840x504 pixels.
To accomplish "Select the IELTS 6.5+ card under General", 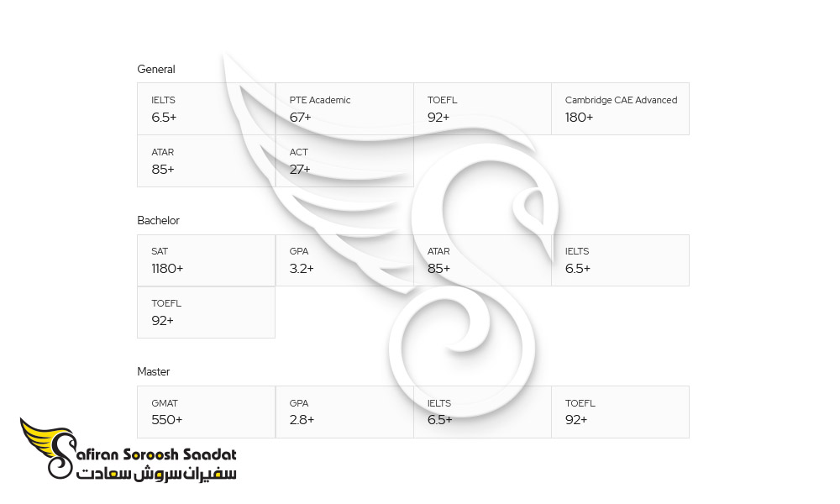I will point(207,108).
